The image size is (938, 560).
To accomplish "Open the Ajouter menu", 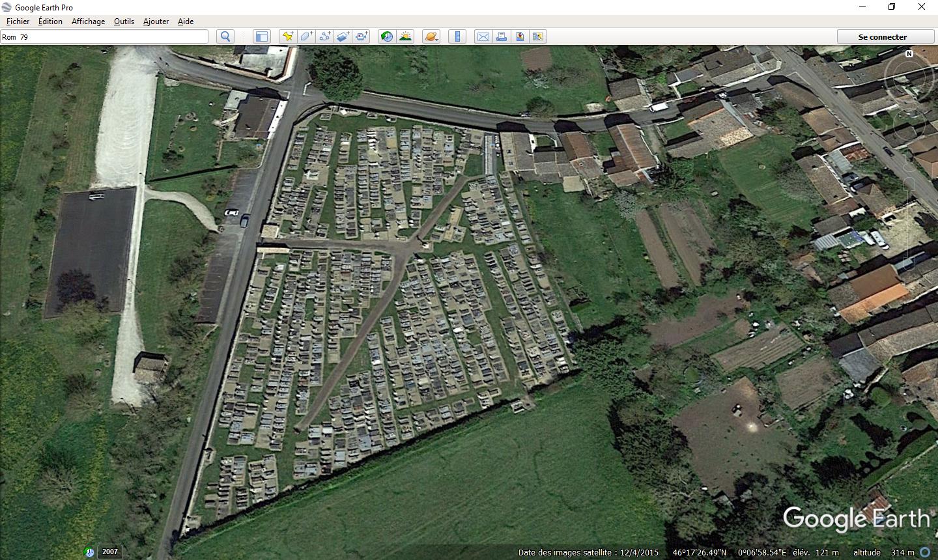I will pos(156,21).
